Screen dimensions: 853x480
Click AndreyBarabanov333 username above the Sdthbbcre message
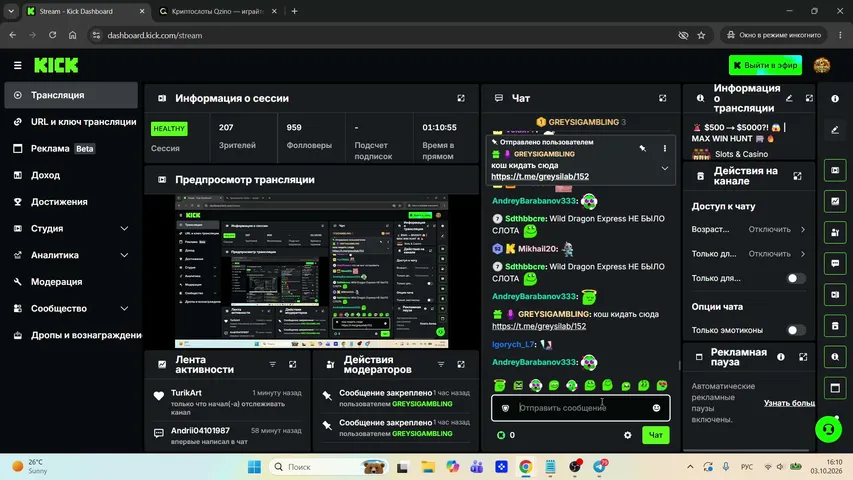534,201
